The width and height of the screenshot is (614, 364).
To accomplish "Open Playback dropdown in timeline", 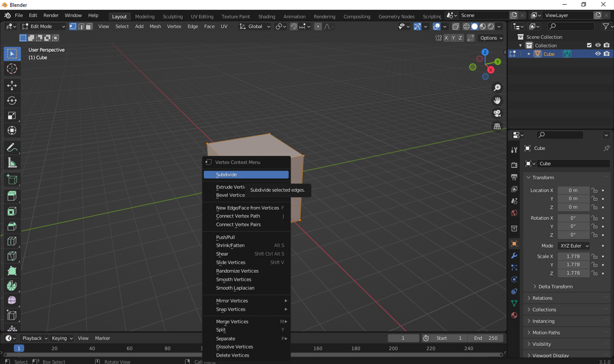I will (x=35, y=338).
